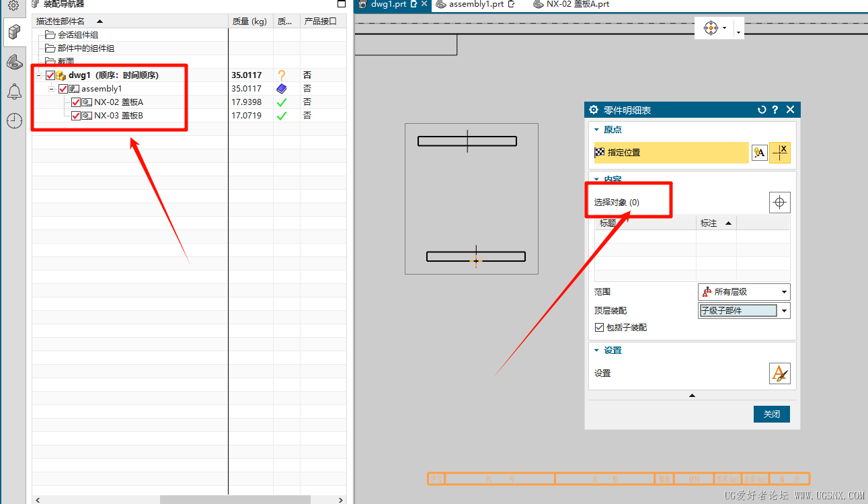Image resolution: width=868 pixels, height=504 pixels.
Task: Uncheck the NX-02 盖板A checkbox
Action: point(76,102)
